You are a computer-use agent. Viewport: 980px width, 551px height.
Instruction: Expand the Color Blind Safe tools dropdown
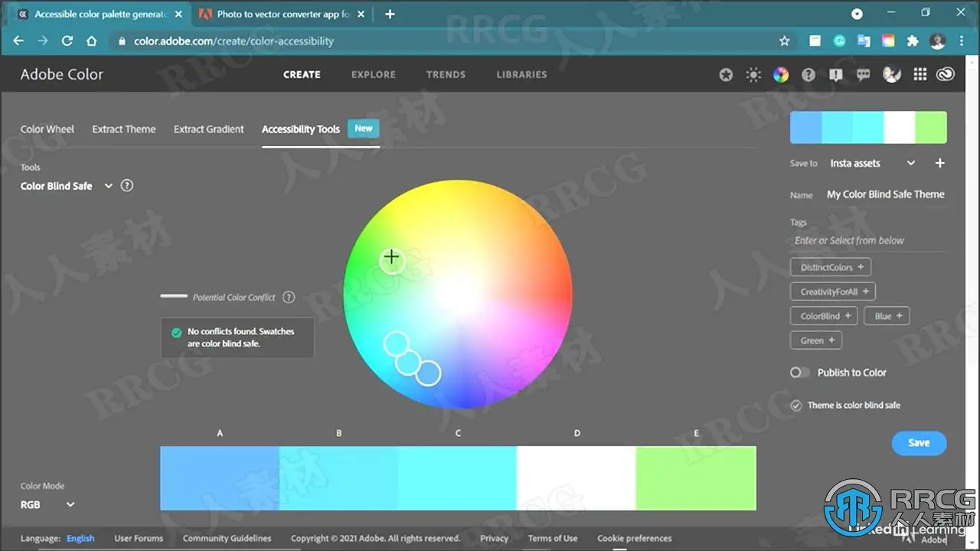point(108,186)
